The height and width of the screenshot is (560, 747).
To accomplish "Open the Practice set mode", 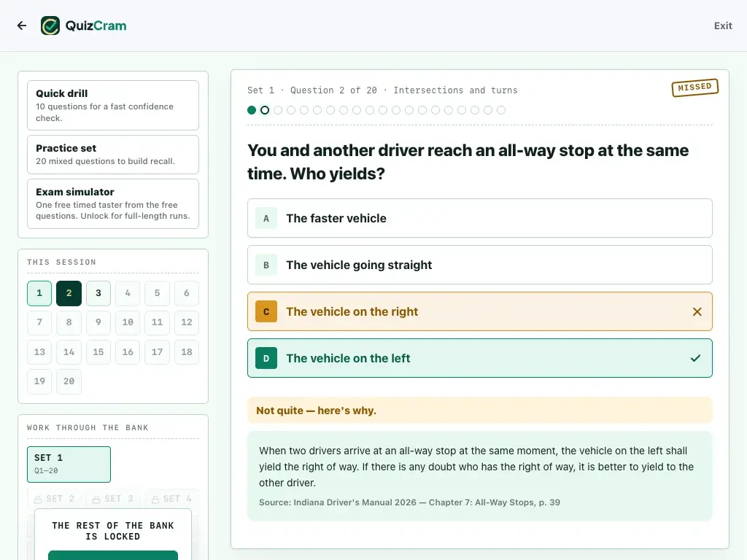I will tap(113, 155).
